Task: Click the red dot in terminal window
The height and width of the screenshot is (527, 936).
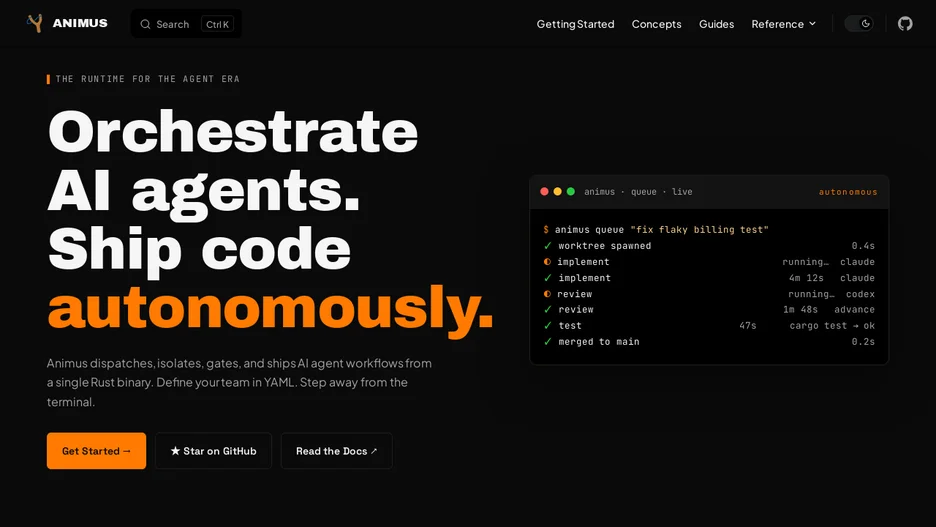Action: (x=544, y=192)
